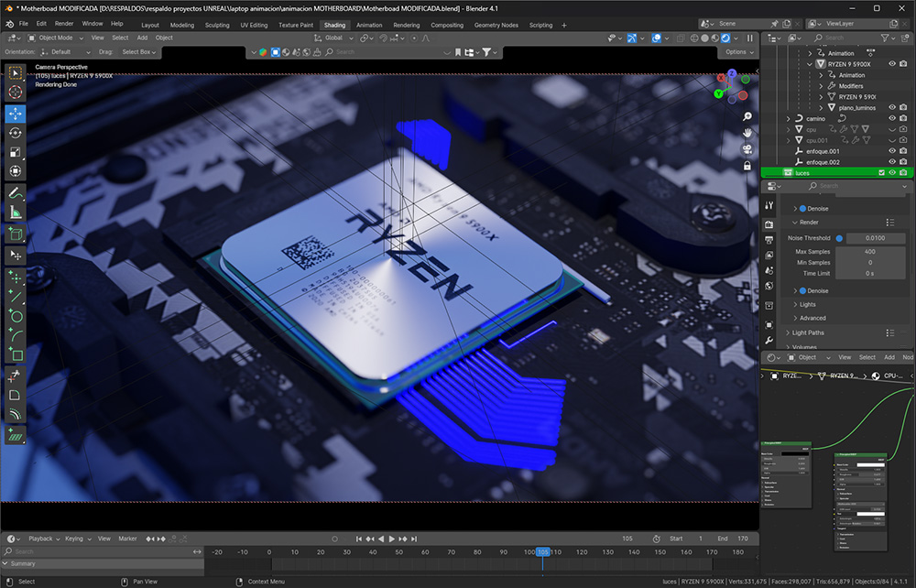Choose the Annotate pencil tool
Image resolution: width=916 pixels, height=588 pixels.
[x=16, y=193]
